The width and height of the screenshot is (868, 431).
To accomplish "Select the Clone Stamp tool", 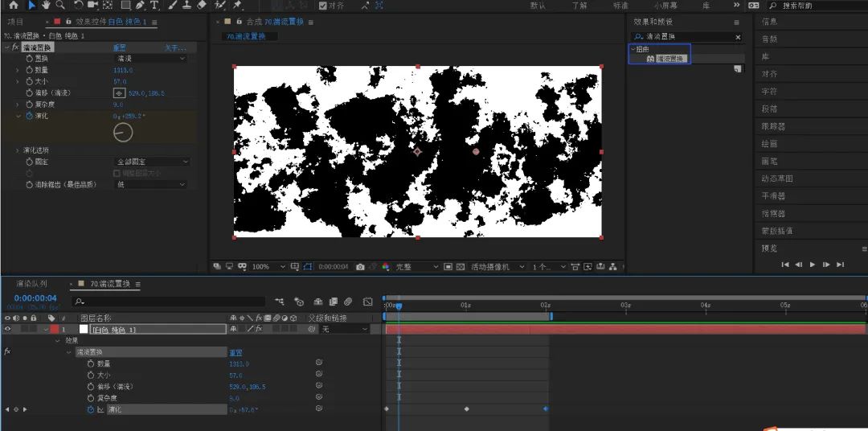I will 187,5.
